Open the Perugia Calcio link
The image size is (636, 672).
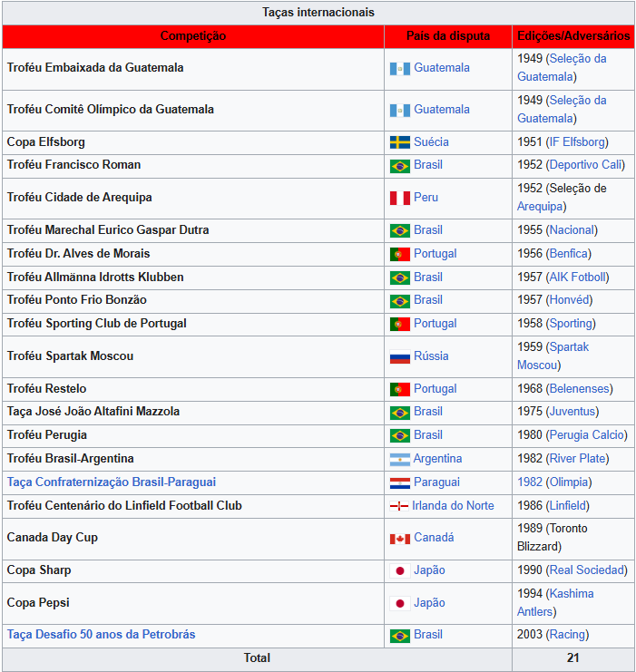pos(587,435)
